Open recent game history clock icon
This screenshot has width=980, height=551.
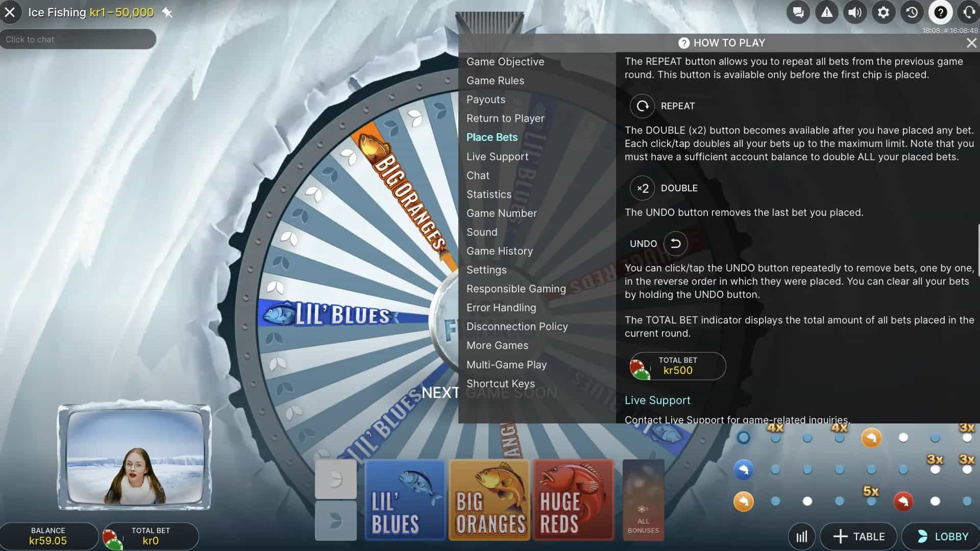point(912,12)
